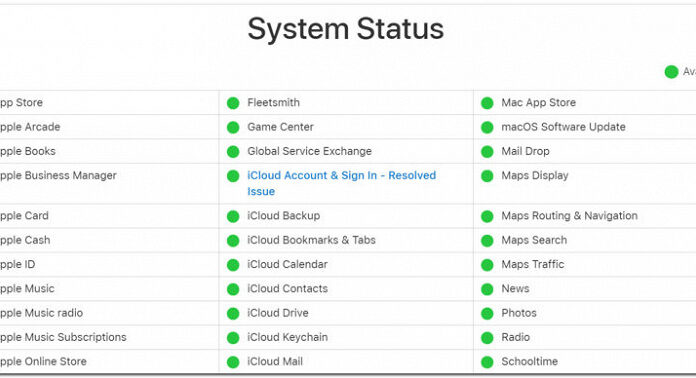Select the News service entry
The image size is (696, 378).
(515, 288)
